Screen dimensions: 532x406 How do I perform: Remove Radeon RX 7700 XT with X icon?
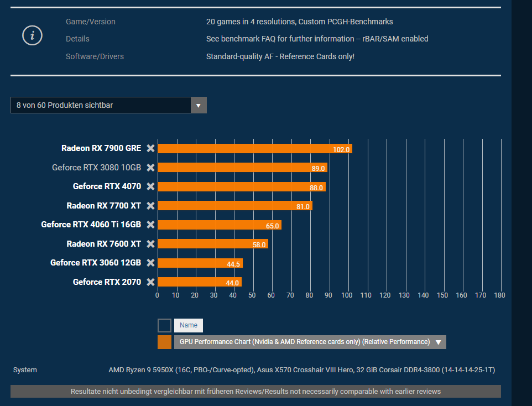tap(150, 206)
